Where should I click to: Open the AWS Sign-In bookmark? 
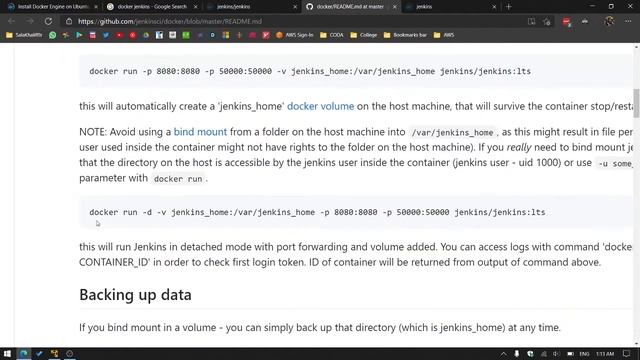294,35
